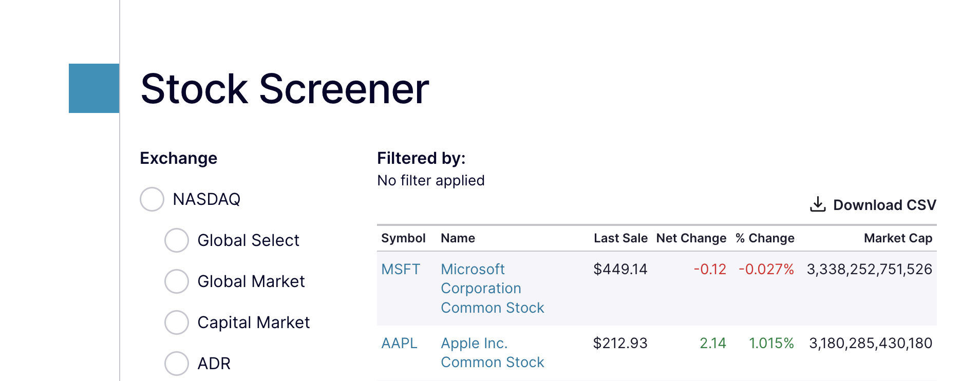Choose the Global Market radio option

[177, 281]
